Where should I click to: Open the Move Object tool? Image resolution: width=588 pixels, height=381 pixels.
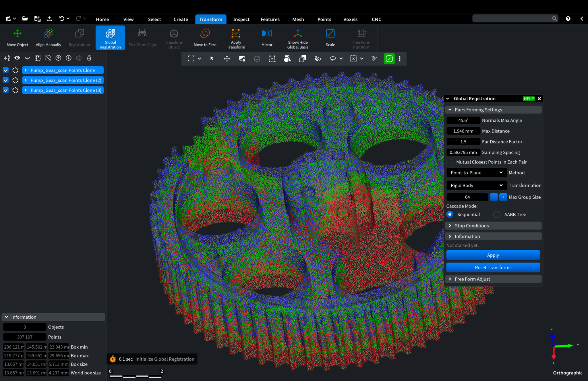(x=17, y=38)
